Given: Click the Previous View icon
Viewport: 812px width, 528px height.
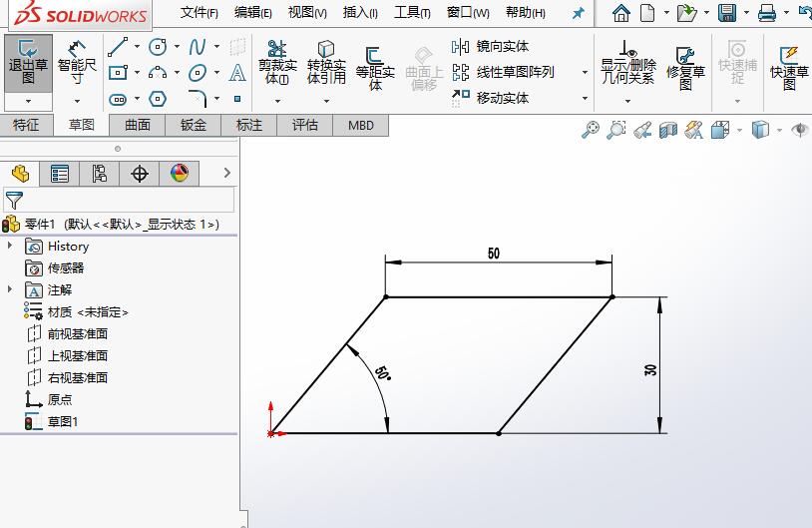Looking at the screenshot, I should coord(642,130).
